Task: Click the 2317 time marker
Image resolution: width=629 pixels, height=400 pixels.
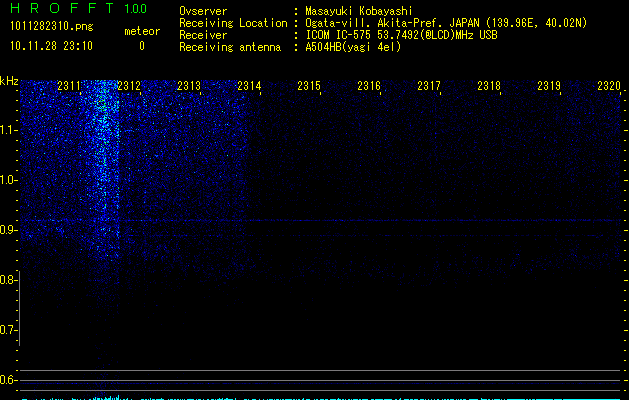Action: click(429, 86)
